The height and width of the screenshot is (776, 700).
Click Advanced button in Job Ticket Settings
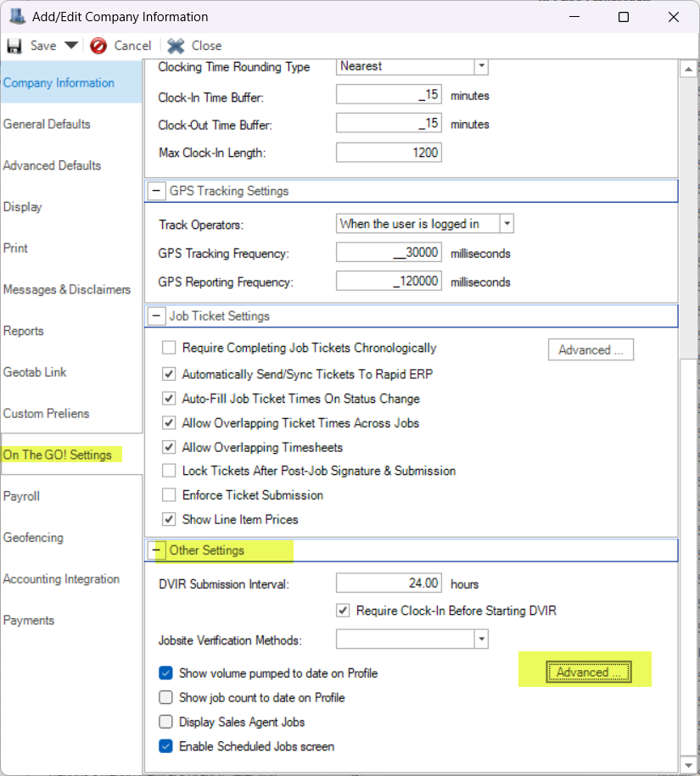(x=591, y=350)
